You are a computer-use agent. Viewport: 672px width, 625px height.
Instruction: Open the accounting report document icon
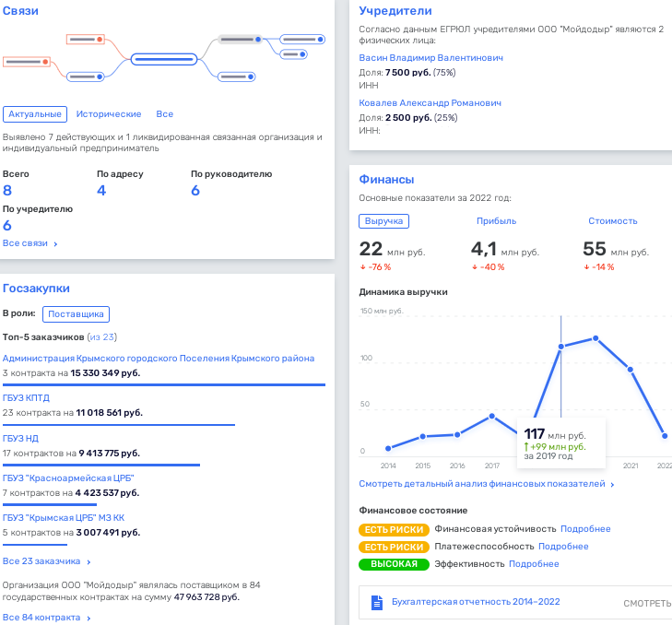point(377,602)
